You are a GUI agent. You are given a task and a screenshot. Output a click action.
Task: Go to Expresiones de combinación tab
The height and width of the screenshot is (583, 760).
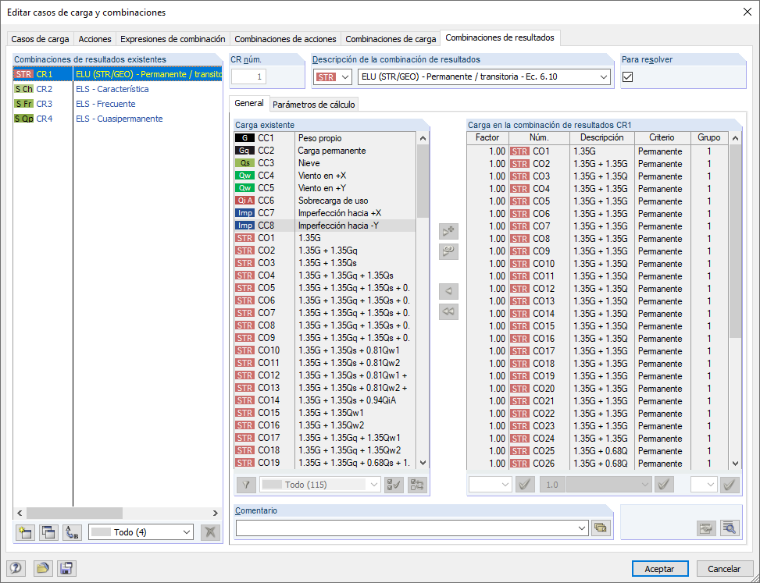(x=173, y=39)
